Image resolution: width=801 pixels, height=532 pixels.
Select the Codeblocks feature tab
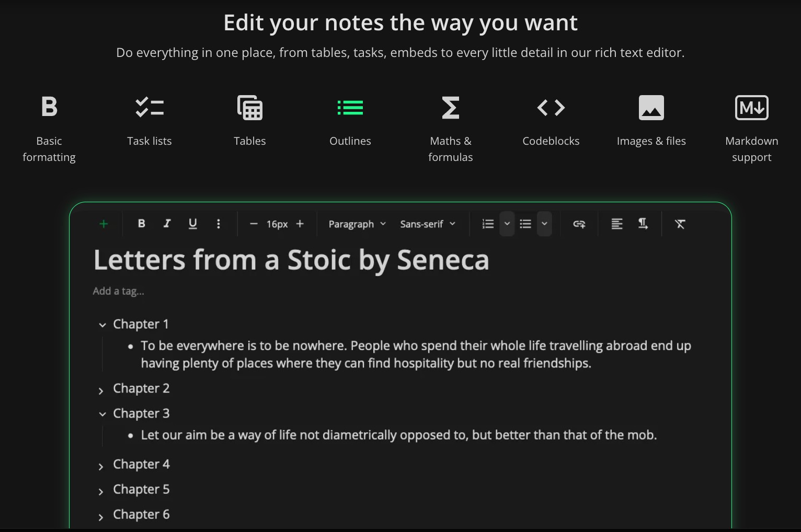coord(551,121)
